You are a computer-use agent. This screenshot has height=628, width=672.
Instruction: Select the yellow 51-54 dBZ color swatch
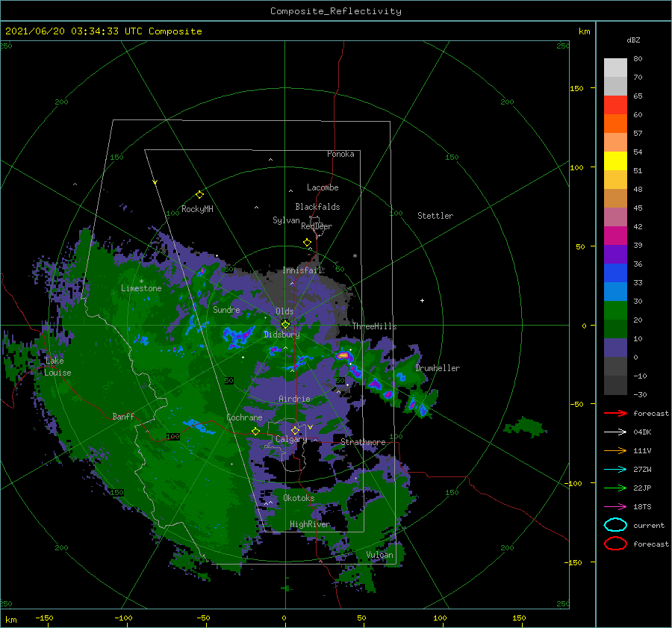tap(615, 161)
